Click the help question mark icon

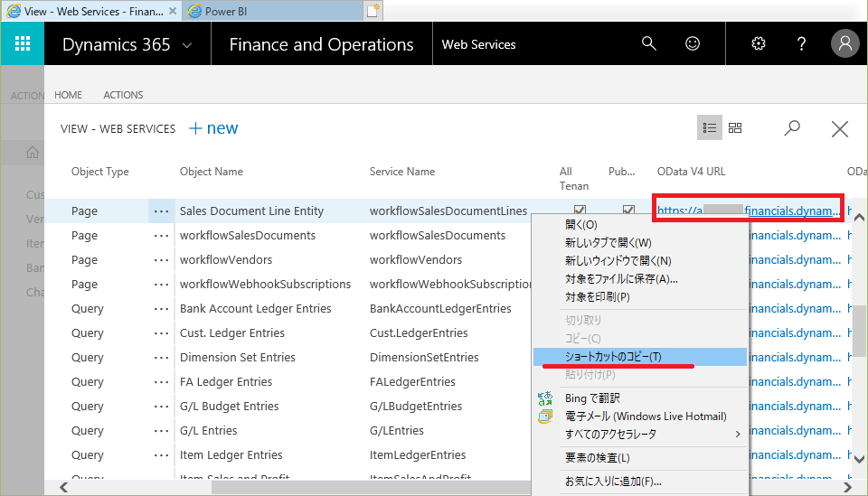coord(801,43)
